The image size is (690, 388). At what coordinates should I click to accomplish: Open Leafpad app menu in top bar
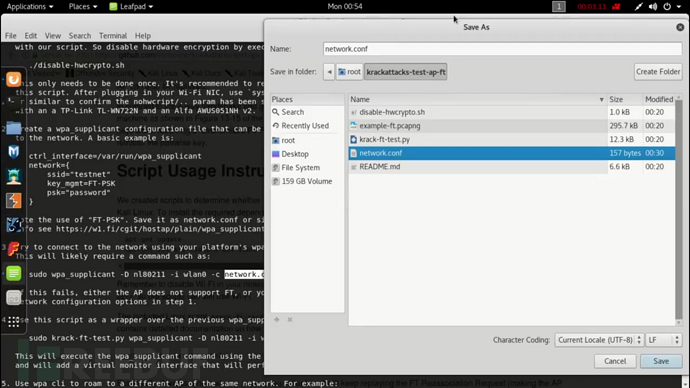tap(131, 6)
